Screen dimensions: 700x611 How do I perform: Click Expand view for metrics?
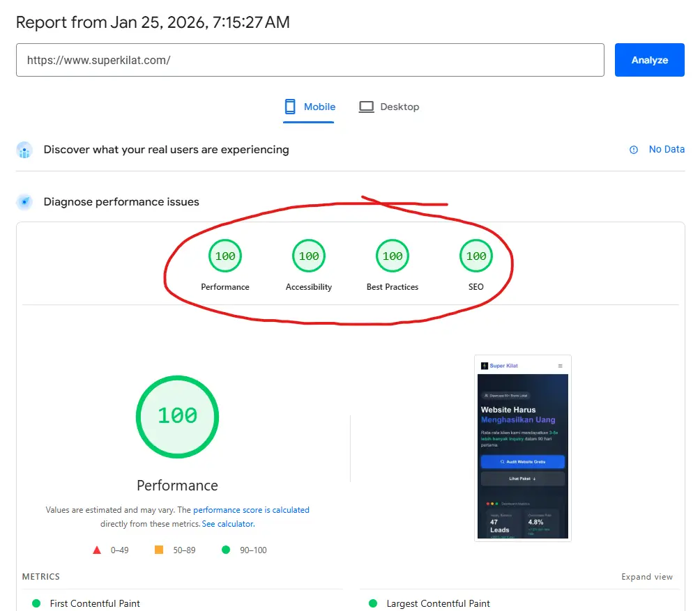[x=646, y=577]
